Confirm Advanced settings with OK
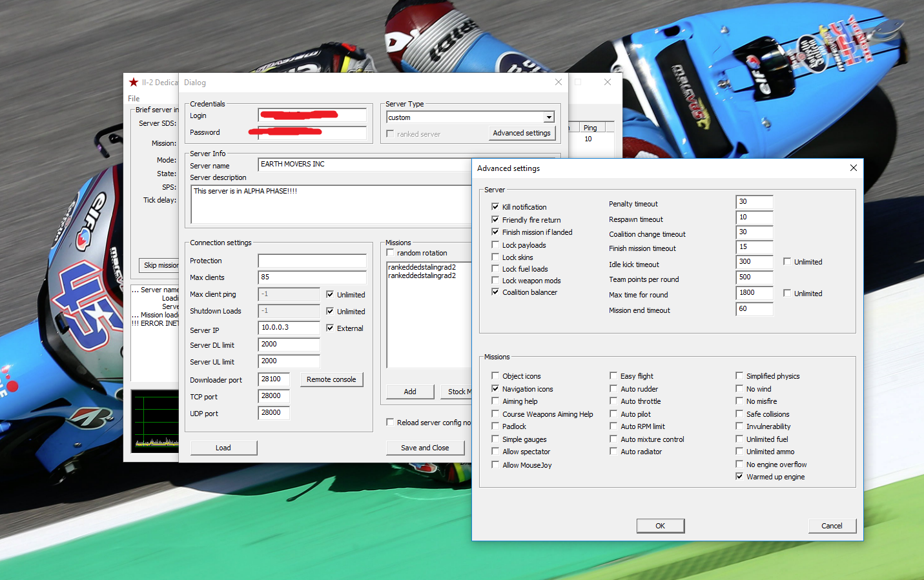 coord(660,526)
